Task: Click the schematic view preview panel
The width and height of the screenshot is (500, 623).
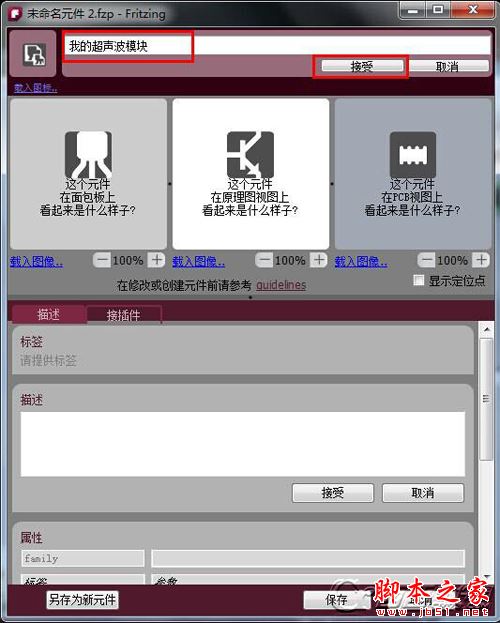Action: [250, 174]
